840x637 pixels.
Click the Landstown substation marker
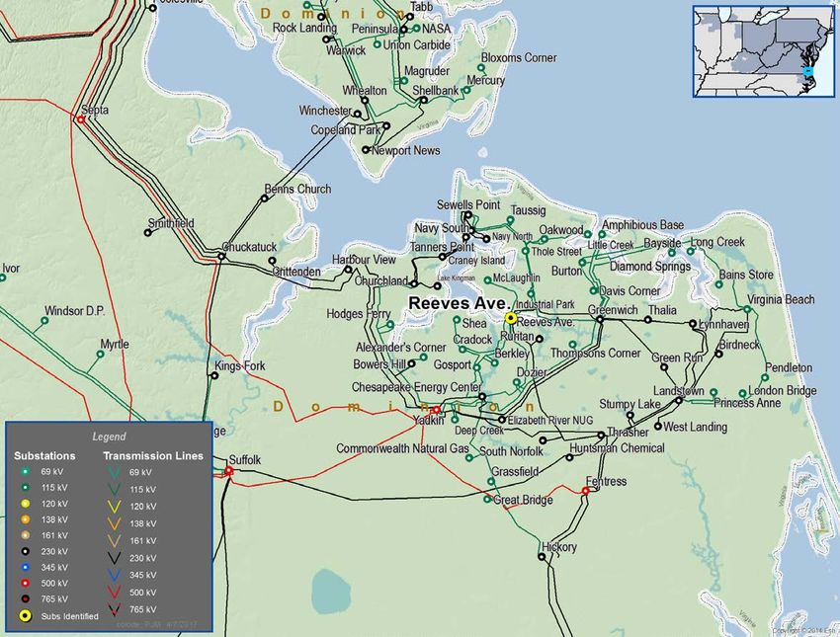679,400
